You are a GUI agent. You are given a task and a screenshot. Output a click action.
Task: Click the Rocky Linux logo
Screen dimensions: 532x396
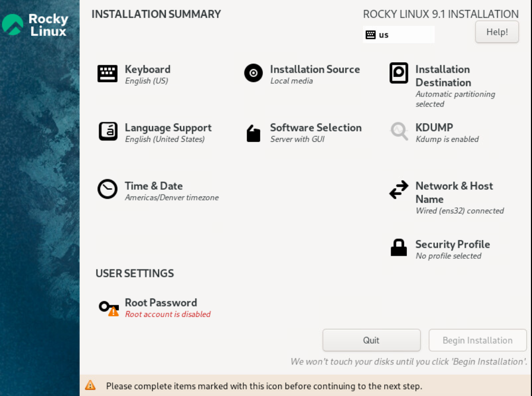[x=36, y=25]
